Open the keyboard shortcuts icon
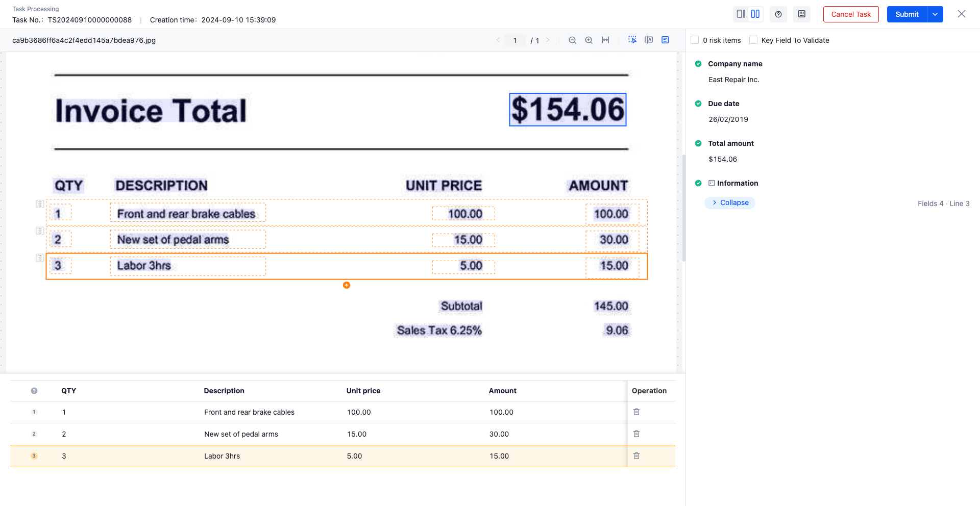 (x=802, y=14)
